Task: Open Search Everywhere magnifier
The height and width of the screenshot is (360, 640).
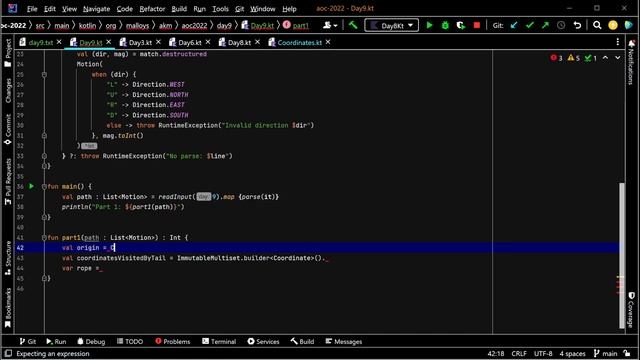Action: tap(597, 25)
